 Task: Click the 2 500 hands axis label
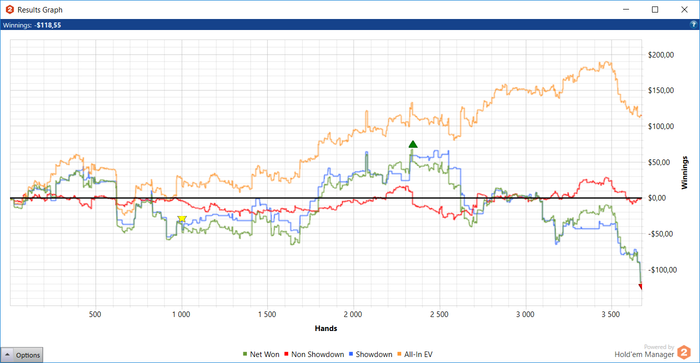tap(439, 314)
